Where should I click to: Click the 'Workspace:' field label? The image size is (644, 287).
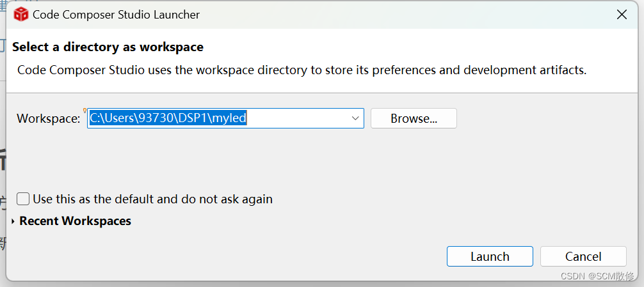tap(49, 119)
